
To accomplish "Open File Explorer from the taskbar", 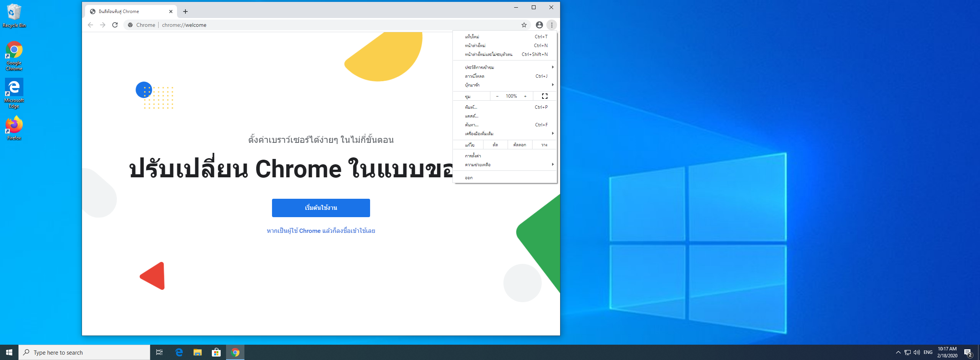I will pos(198,352).
